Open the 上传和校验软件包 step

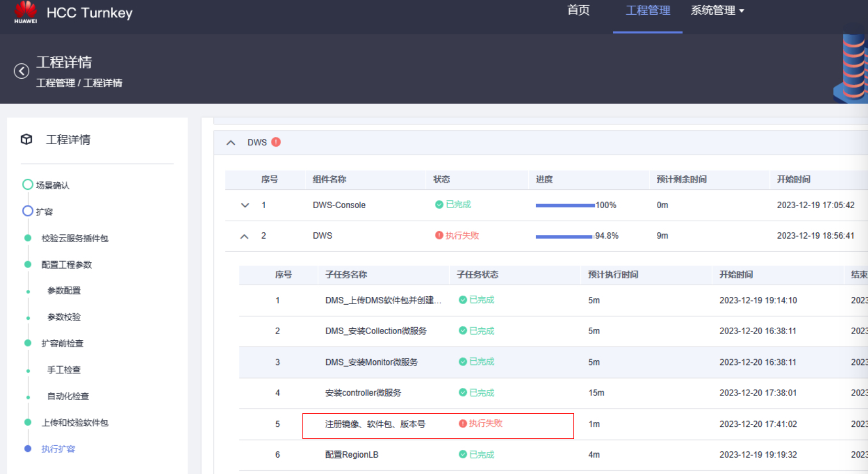75,423
